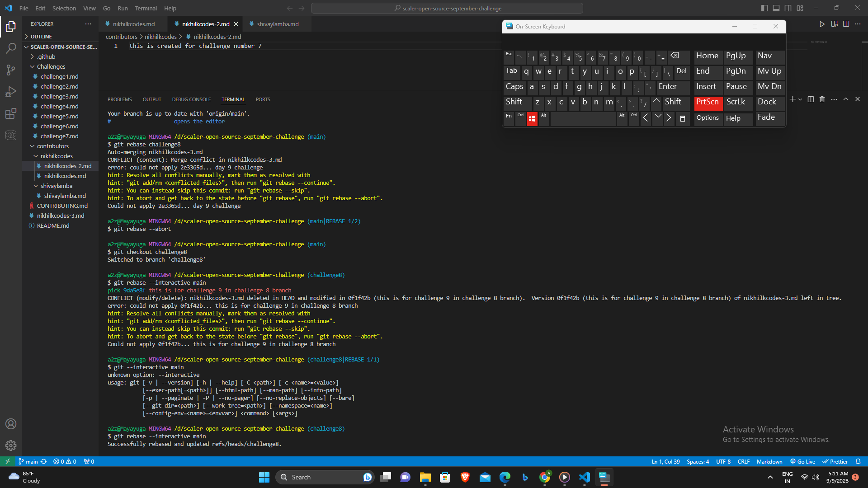Sync changes via the status bar sync icon
Viewport: 868px width, 488px height.
[44, 461]
